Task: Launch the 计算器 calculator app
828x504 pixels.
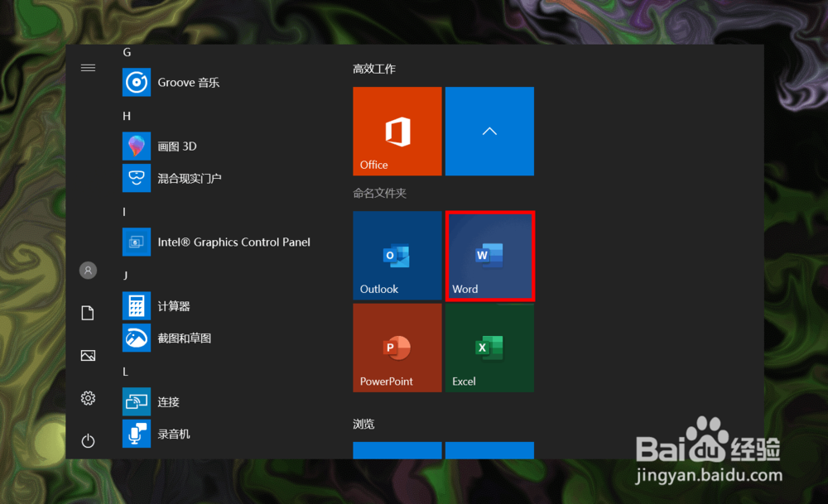Action: [137, 306]
